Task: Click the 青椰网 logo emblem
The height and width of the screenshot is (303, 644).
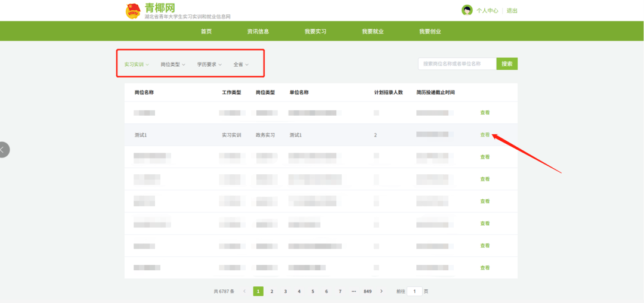Action: pos(133,10)
